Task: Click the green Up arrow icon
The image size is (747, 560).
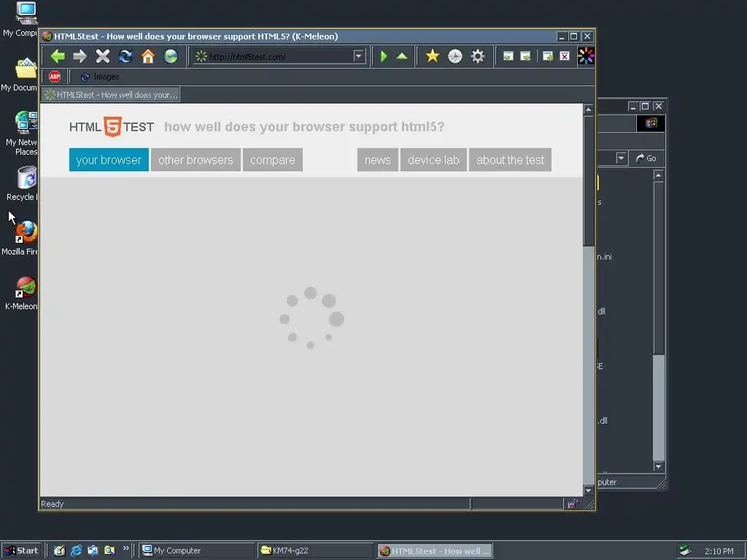Action: (x=402, y=56)
